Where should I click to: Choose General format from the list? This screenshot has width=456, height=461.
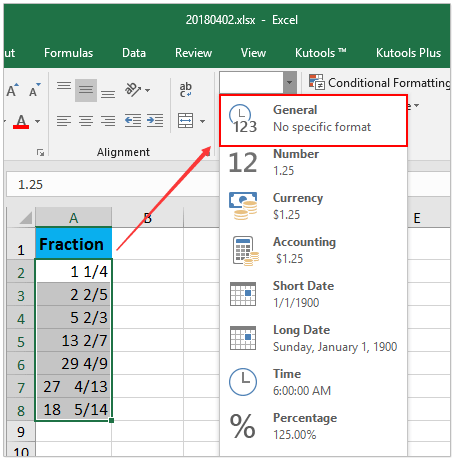click(313, 120)
